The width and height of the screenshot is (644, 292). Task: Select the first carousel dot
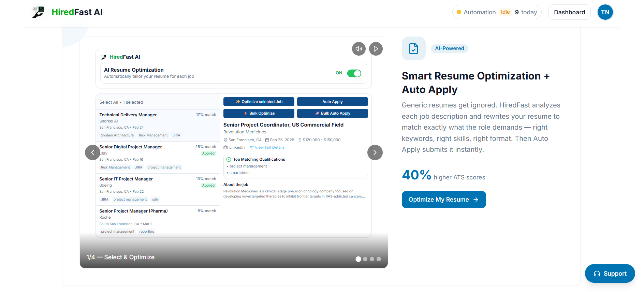[358, 259]
